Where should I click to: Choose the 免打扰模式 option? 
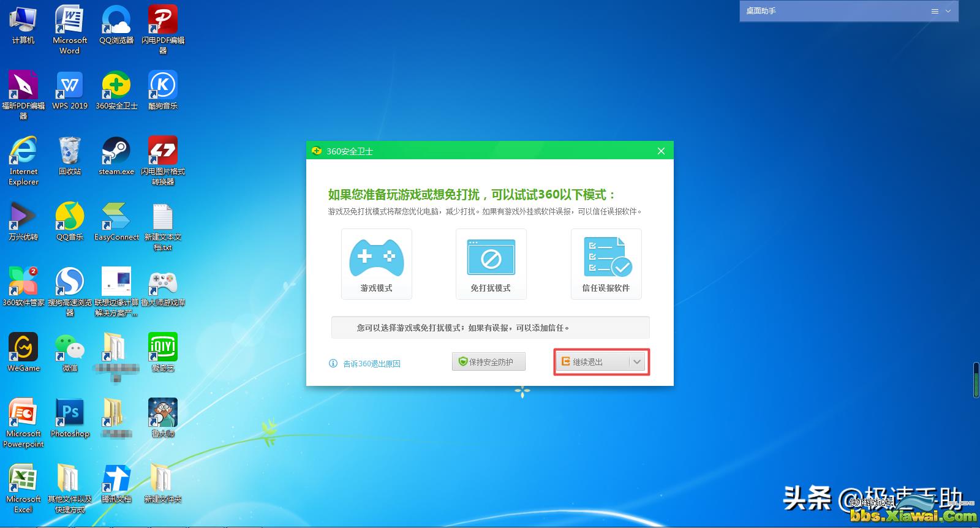pos(491,258)
